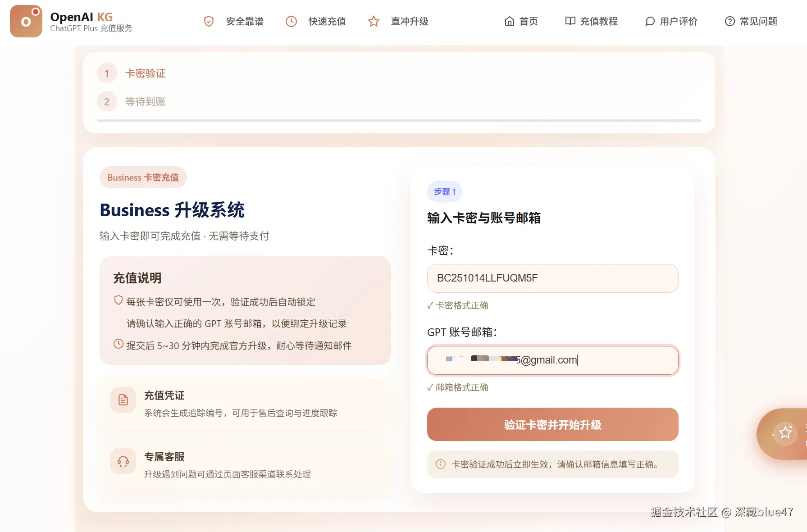Click the 卡密 input field containing BC251014LLFUQM5F
This screenshot has height=532, width=807.
point(552,278)
